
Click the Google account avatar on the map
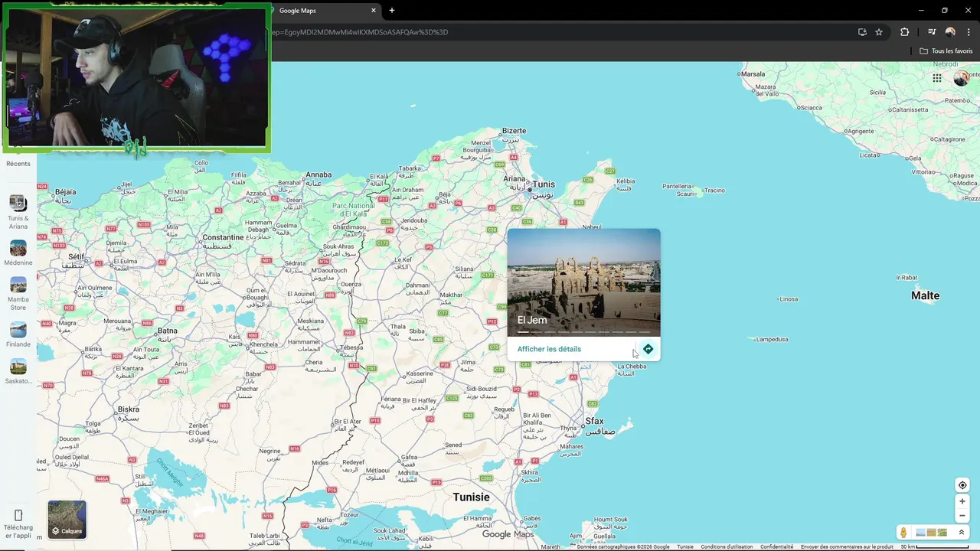pyautogui.click(x=961, y=78)
